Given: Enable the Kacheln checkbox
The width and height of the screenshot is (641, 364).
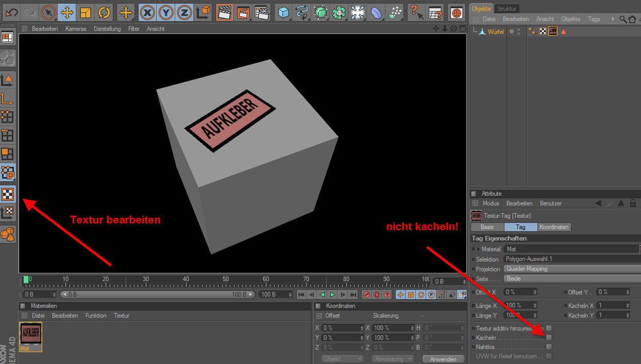Looking at the screenshot, I should [x=549, y=338].
